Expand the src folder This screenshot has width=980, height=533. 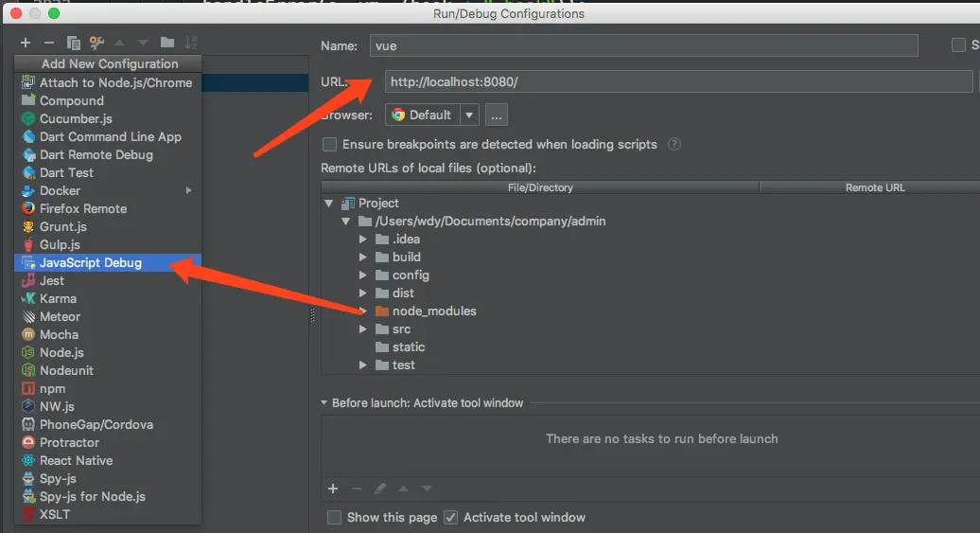[362, 329]
